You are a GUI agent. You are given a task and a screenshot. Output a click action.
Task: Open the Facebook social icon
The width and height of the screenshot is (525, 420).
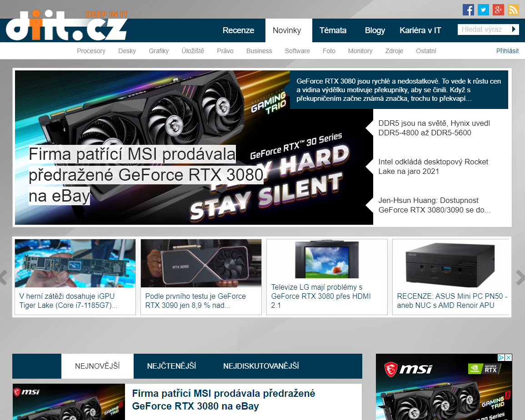pos(468,10)
